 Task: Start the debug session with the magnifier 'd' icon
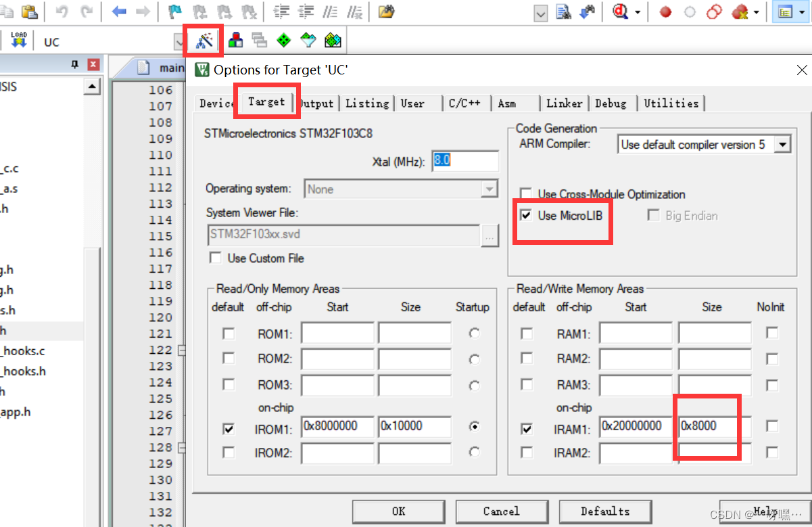pyautogui.click(x=621, y=12)
